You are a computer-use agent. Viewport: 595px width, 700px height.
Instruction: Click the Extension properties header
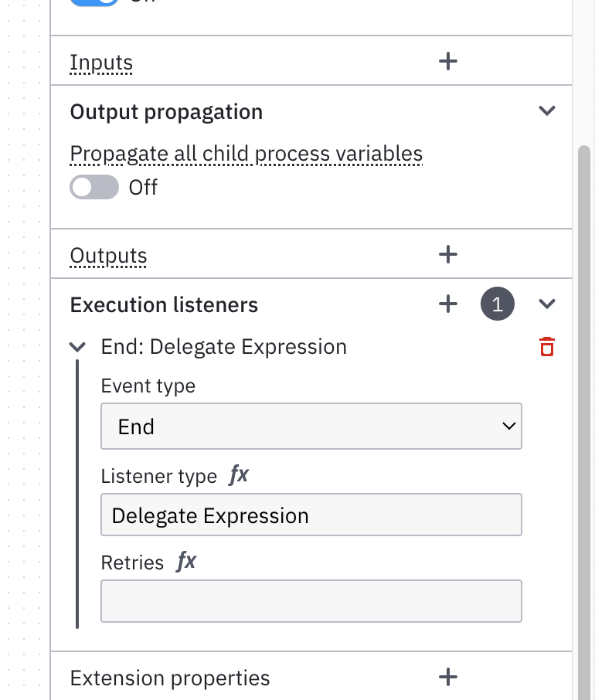coord(170,678)
